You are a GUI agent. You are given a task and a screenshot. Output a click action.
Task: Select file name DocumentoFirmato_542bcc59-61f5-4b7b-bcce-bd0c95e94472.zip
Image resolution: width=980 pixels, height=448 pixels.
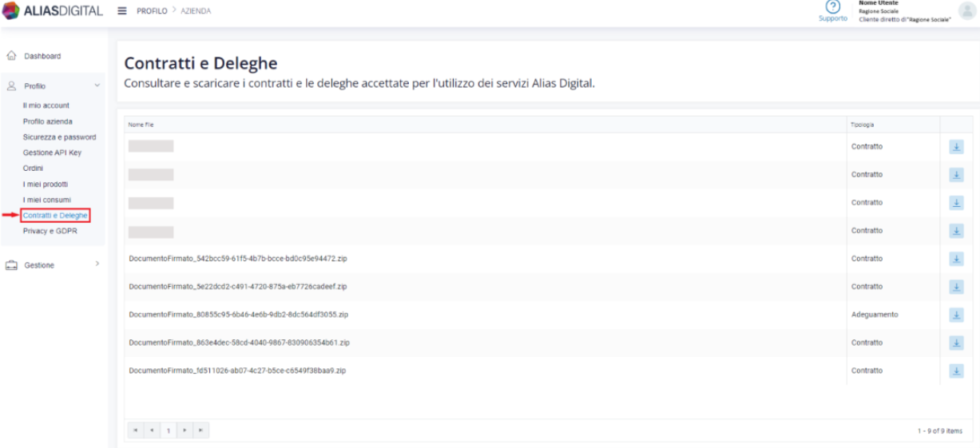[x=237, y=259]
